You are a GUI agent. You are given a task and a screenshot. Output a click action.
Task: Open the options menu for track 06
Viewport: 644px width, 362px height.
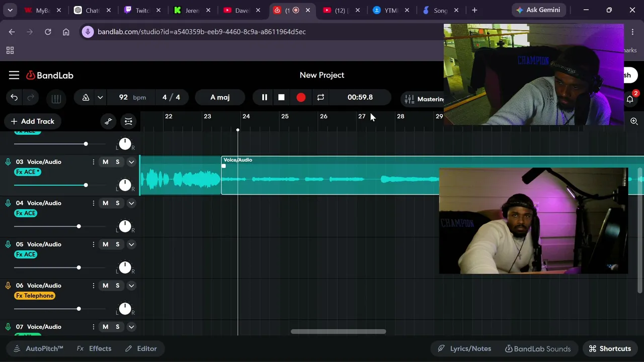[x=93, y=286]
